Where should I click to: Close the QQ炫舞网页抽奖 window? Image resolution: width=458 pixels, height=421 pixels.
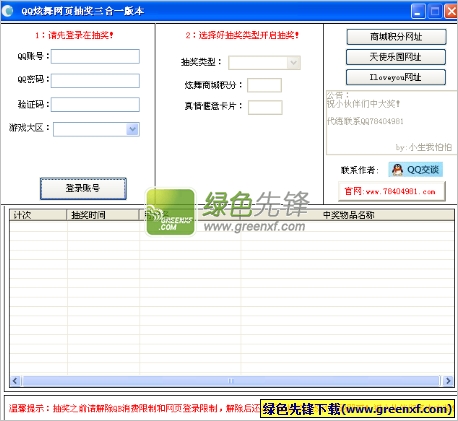[x=451, y=11]
